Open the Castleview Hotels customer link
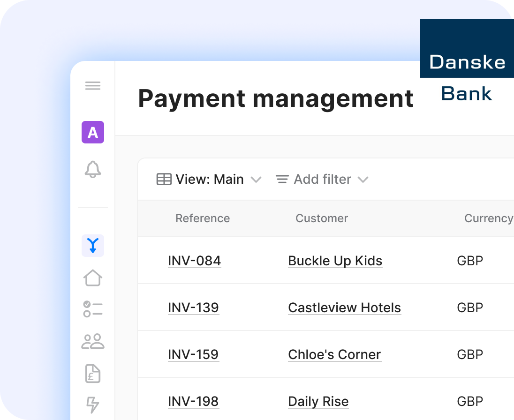 344,307
